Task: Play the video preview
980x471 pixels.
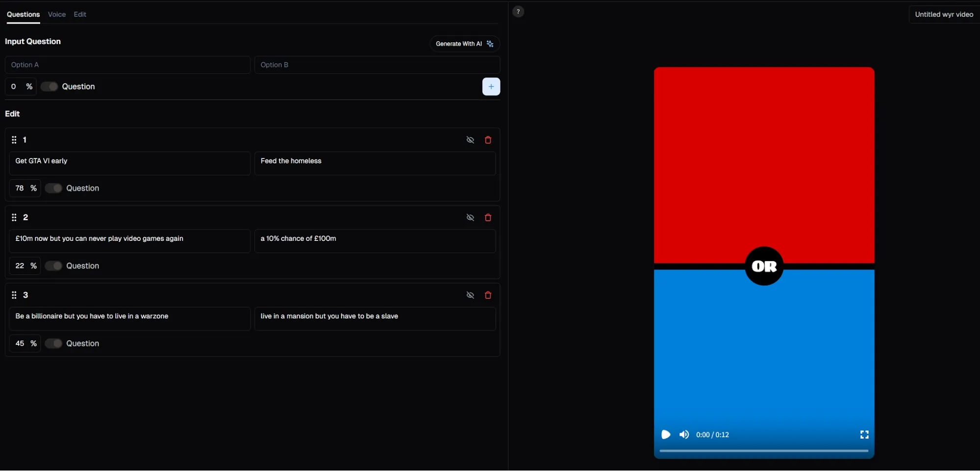Action: coord(665,435)
